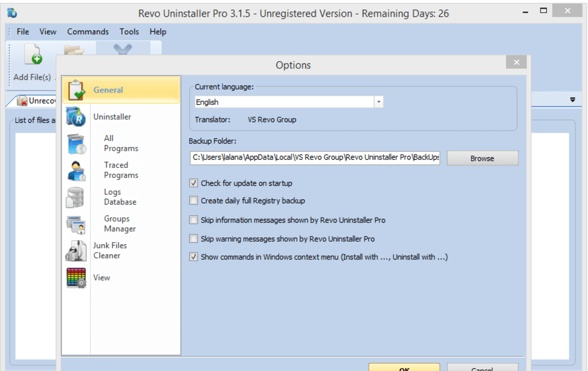Click the open folder toolbar icon
The width and height of the screenshot is (588, 371).
coord(74,50)
